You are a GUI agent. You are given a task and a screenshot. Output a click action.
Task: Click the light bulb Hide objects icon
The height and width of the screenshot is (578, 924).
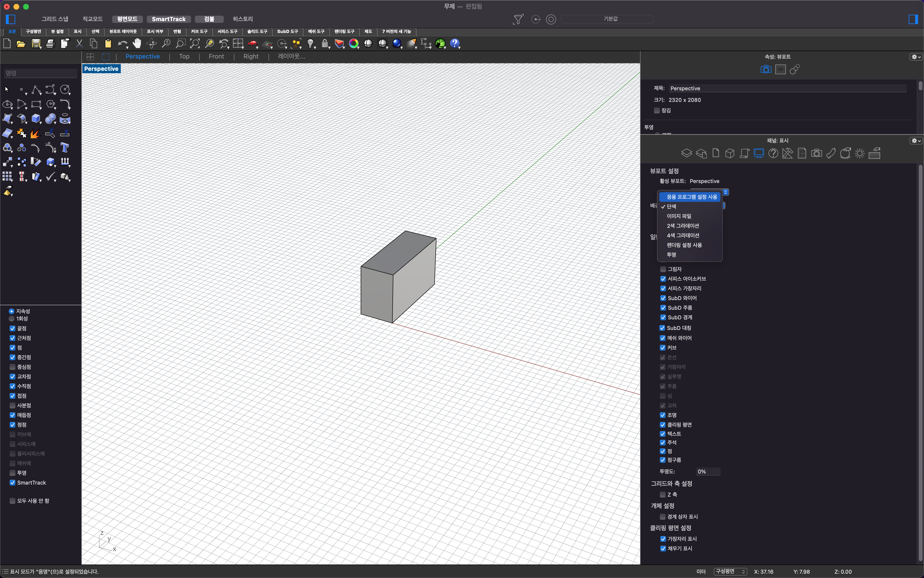pos(311,44)
